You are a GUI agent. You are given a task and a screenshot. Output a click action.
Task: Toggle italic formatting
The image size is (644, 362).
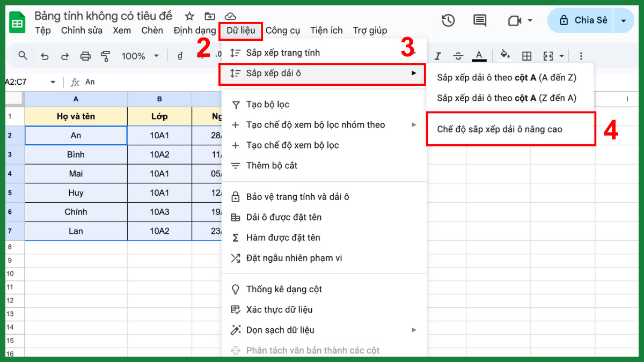(x=437, y=55)
